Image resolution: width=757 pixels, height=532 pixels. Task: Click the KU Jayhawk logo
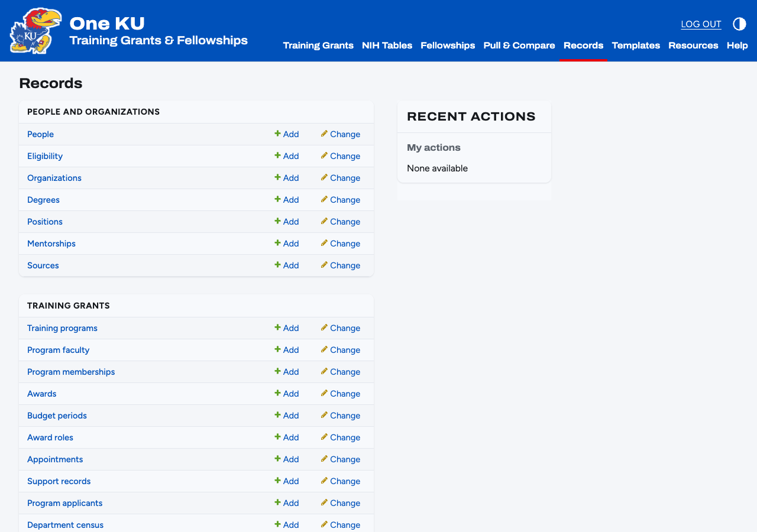point(35,31)
